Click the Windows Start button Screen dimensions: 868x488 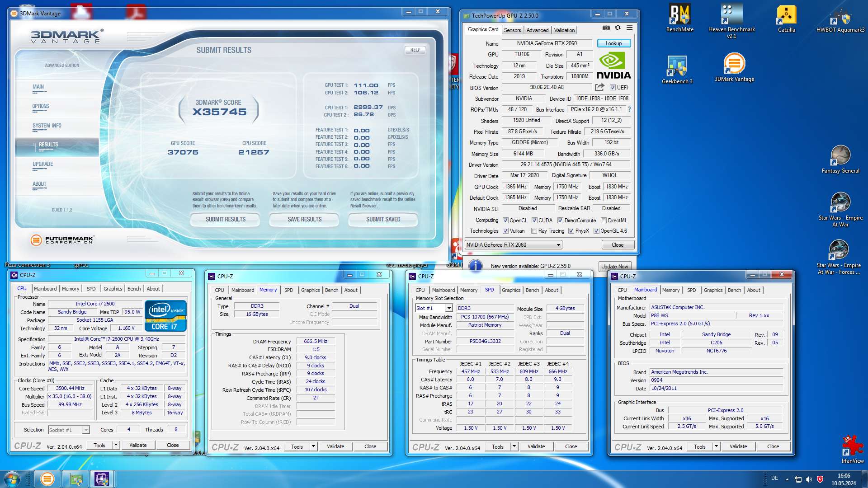coord(12,479)
